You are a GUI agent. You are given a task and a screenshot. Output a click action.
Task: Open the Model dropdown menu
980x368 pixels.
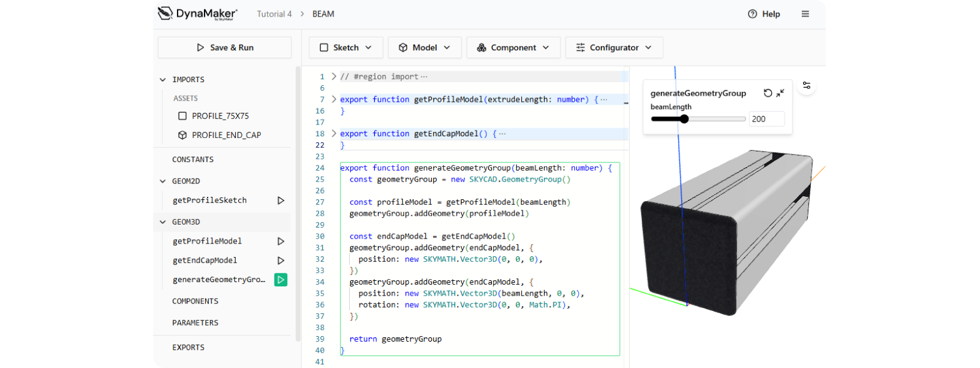(x=424, y=48)
